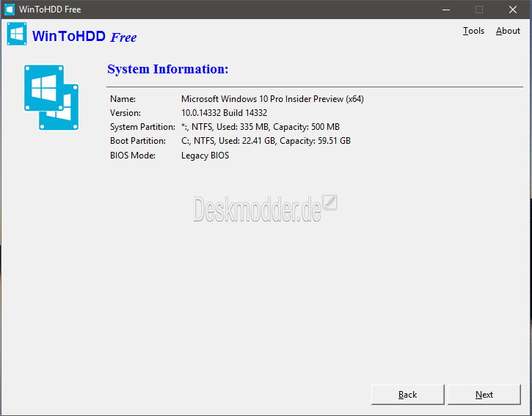Click the 'System Partition:' label
Image resolution: width=532 pixels, height=416 pixels.
pyautogui.click(x=142, y=127)
